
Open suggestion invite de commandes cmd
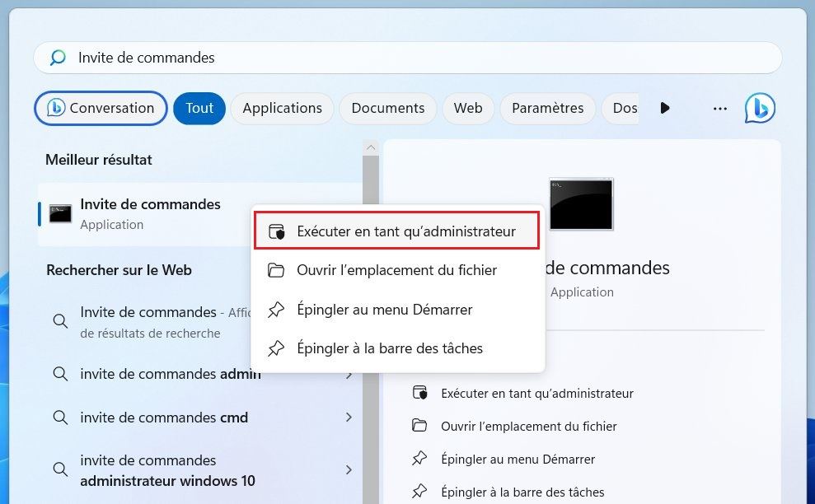coord(164,418)
